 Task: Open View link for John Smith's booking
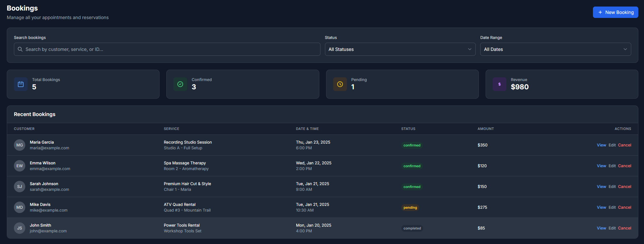click(601, 228)
